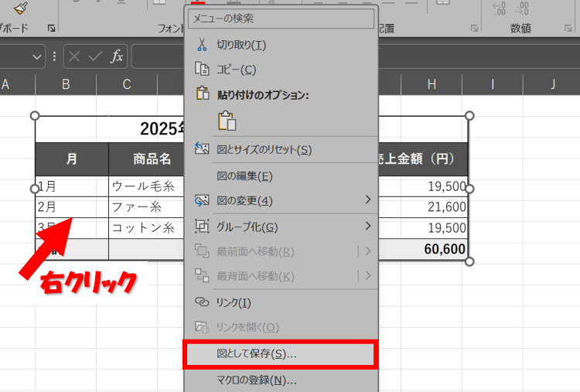
Task: Click the 商品名 header cell
Action: click(x=146, y=159)
